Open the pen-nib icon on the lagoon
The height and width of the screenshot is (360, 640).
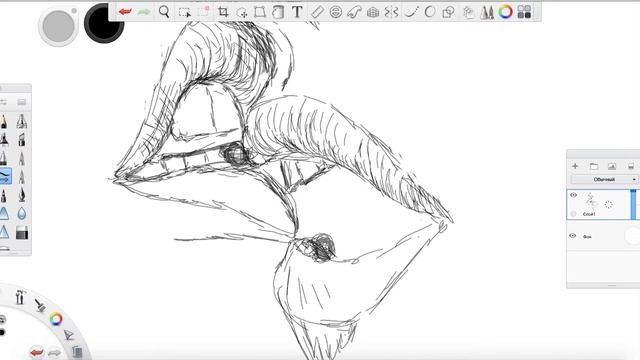tap(69, 336)
